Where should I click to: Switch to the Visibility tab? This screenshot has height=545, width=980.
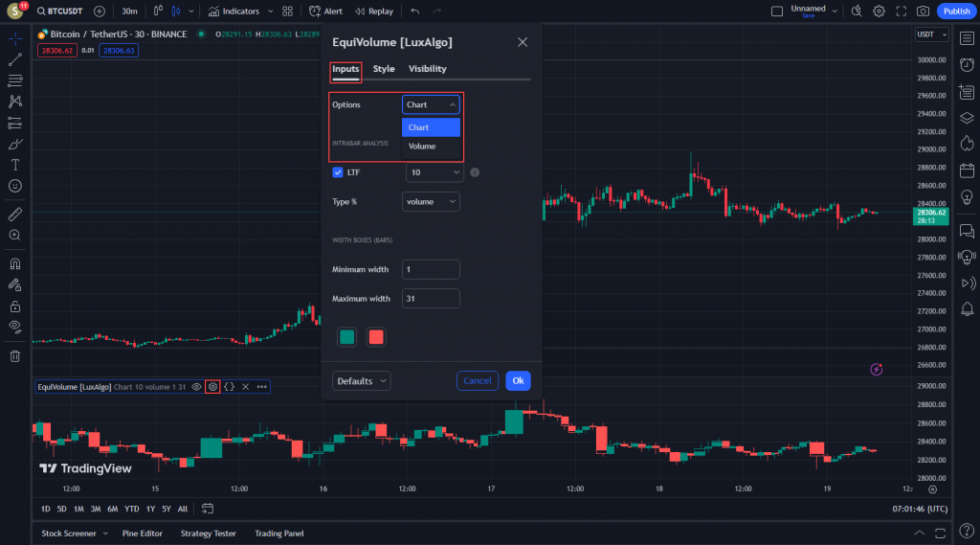tap(428, 69)
